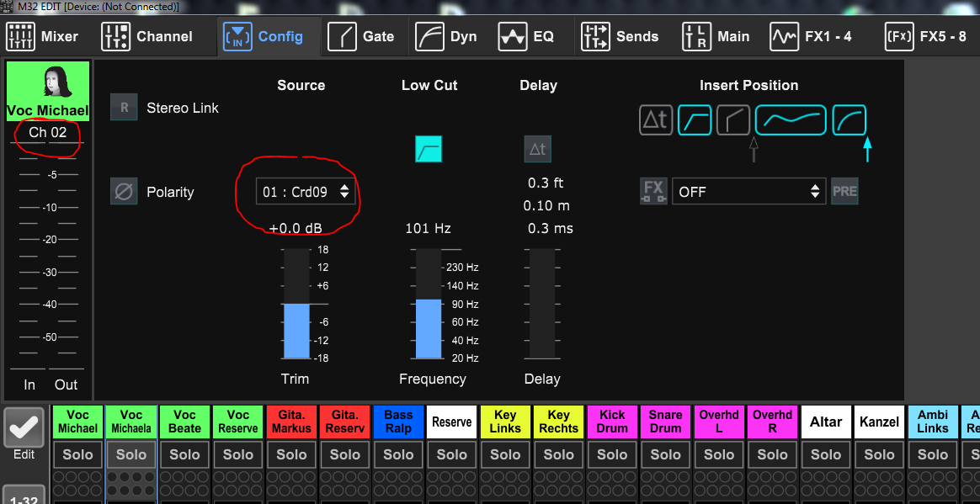Solo the Kick Drum channel

pyautogui.click(x=612, y=454)
